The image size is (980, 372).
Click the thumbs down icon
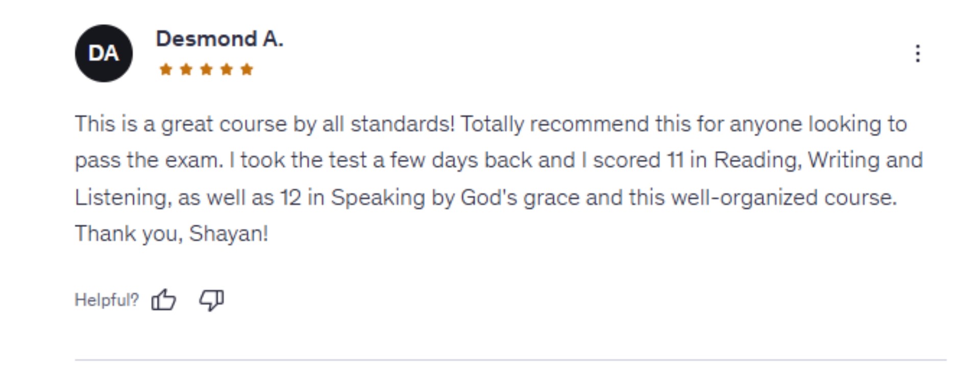211,300
